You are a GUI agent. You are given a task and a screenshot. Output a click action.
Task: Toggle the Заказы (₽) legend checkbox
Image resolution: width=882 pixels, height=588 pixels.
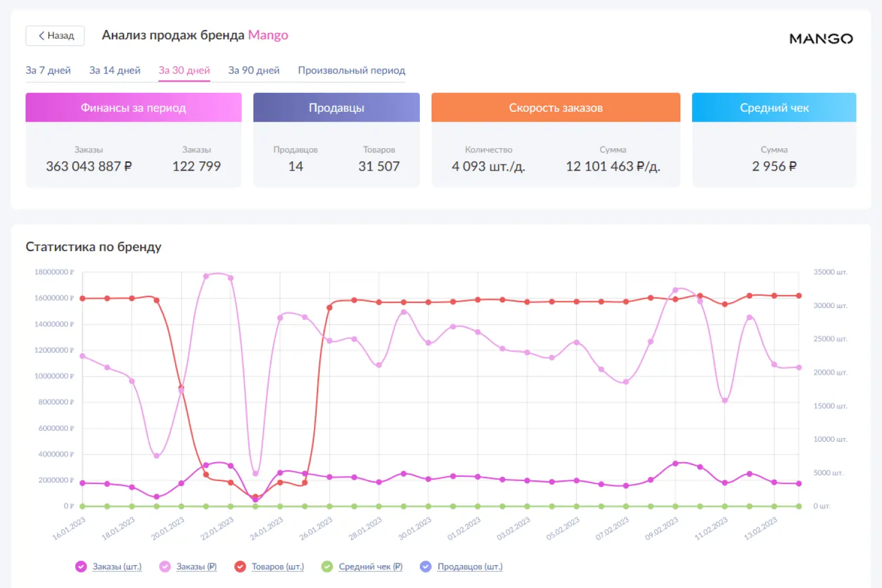(x=165, y=566)
